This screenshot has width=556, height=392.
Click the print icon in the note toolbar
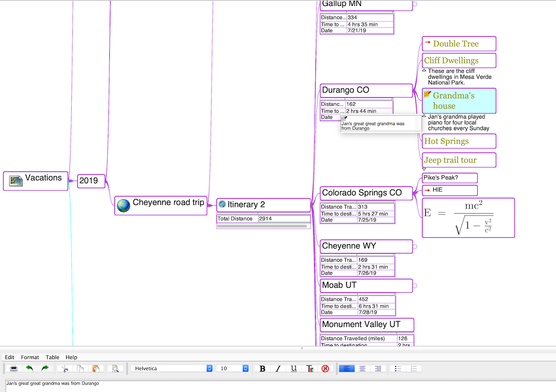tap(14, 369)
